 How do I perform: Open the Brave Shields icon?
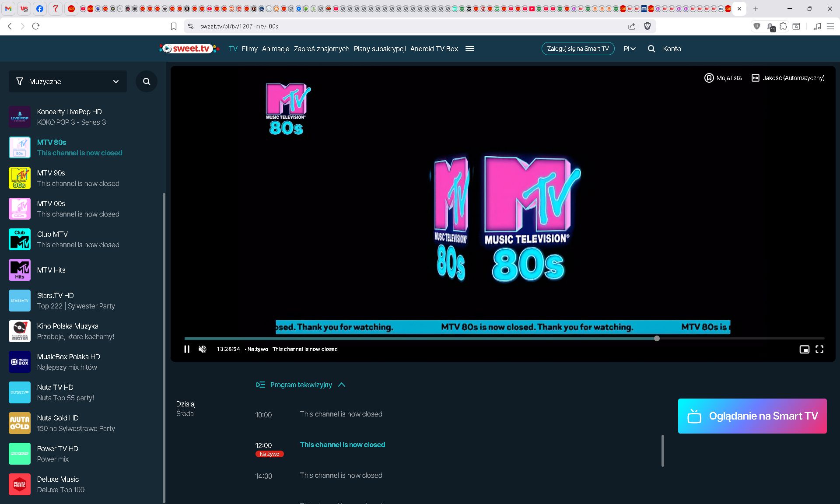point(647,26)
